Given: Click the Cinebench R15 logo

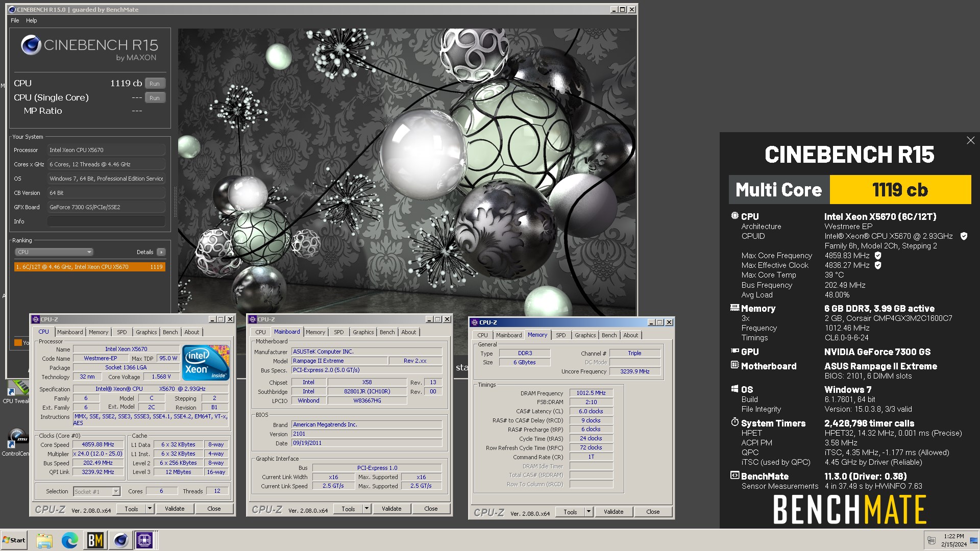Looking at the screenshot, I should (90, 48).
